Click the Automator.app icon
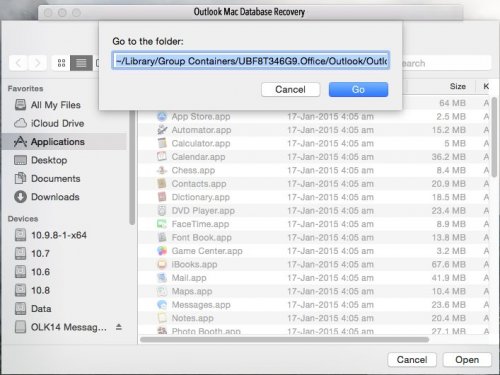Screen dimensions: 500x375 (x=162, y=130)
